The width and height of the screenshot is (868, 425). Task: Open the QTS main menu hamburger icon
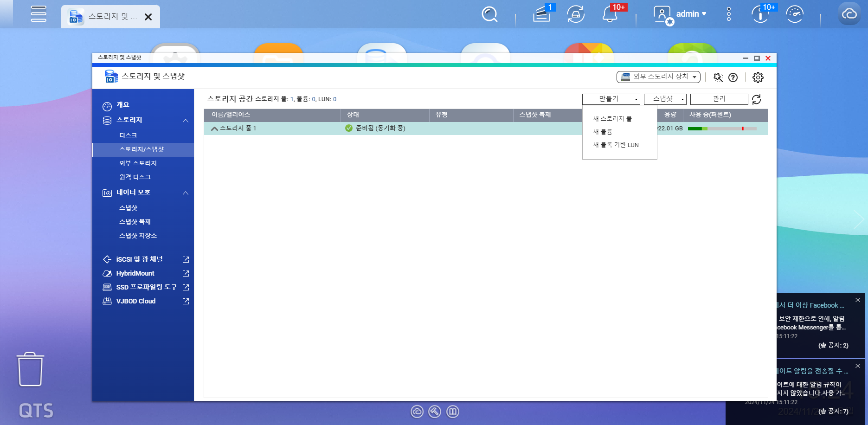click(x=39, y=14)
